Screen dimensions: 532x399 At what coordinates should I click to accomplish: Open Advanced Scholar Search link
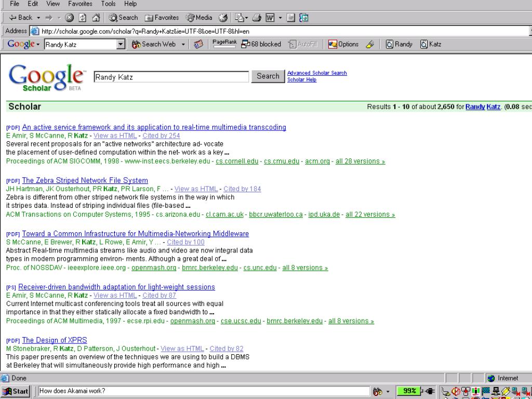[x=317, y=73]
